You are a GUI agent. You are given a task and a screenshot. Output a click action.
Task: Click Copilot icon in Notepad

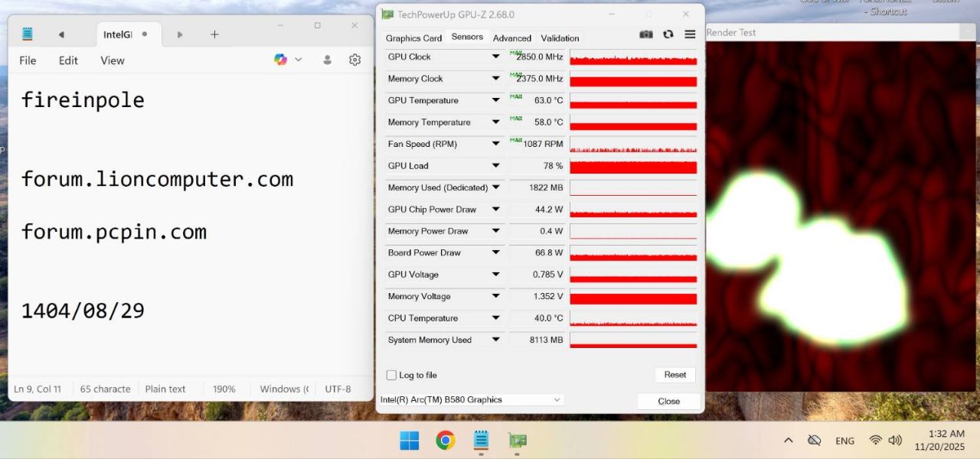coord(280,60)
